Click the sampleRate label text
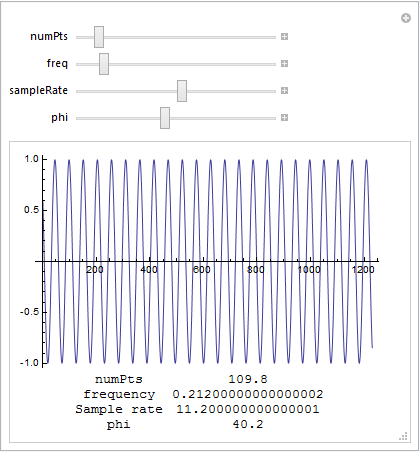Image resolution: width=420 pixels, height=453 pixels. point(39,91)
